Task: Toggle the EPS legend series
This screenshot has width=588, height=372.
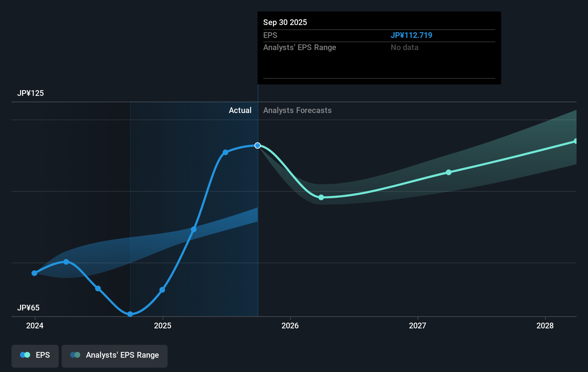Action: (35, 356)
